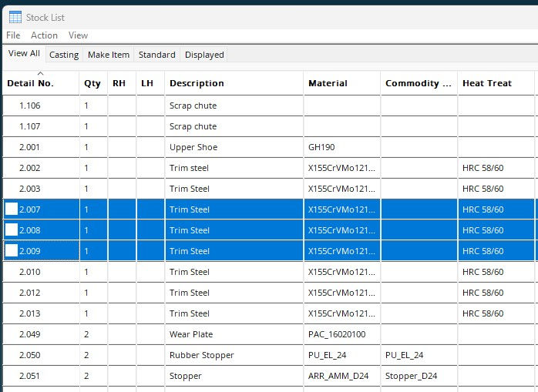538x392 pixels.
Task: Open the View menu
Action: [78, 35]
